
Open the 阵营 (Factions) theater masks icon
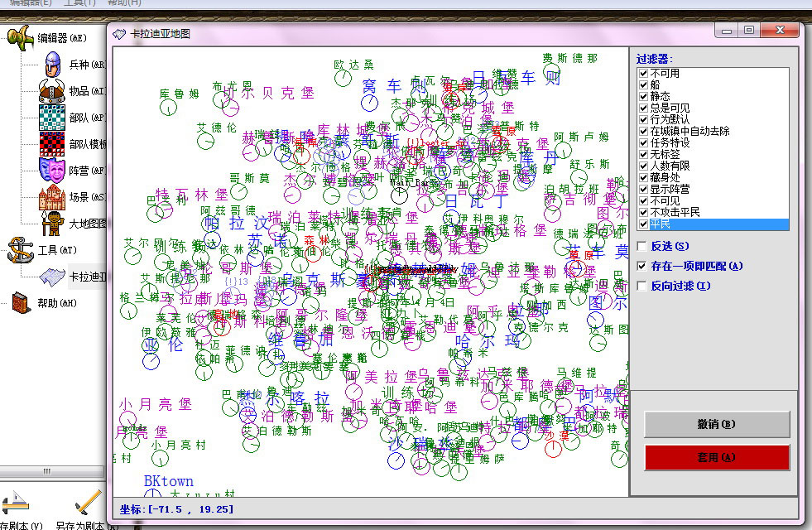(52, 170)
